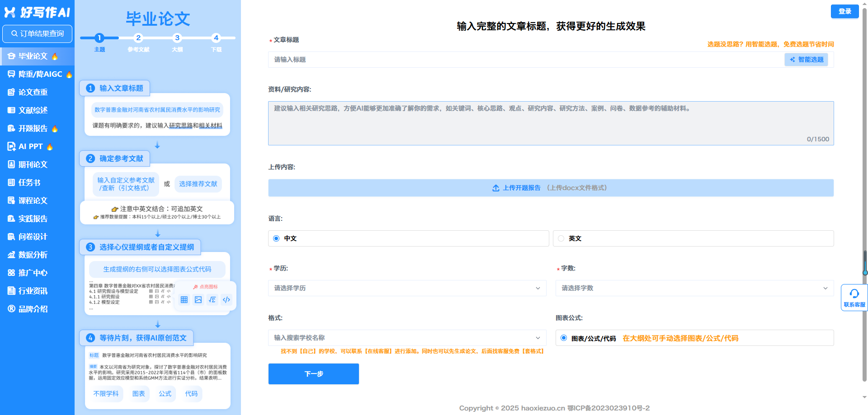This screenshot has width=868, height=415.
Task: Go to 论文查重 in sidebar
Action: tap(37, 92)
